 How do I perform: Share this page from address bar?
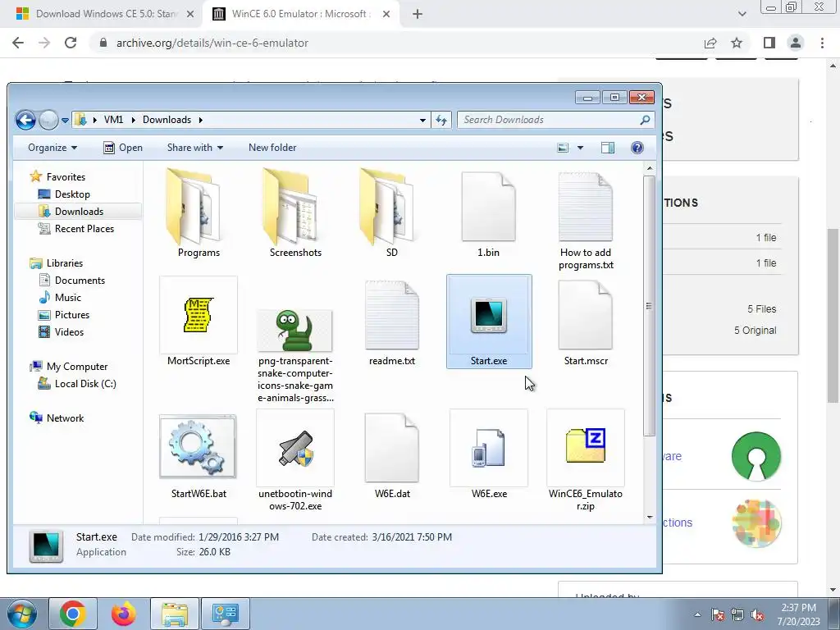click(710, 43)
